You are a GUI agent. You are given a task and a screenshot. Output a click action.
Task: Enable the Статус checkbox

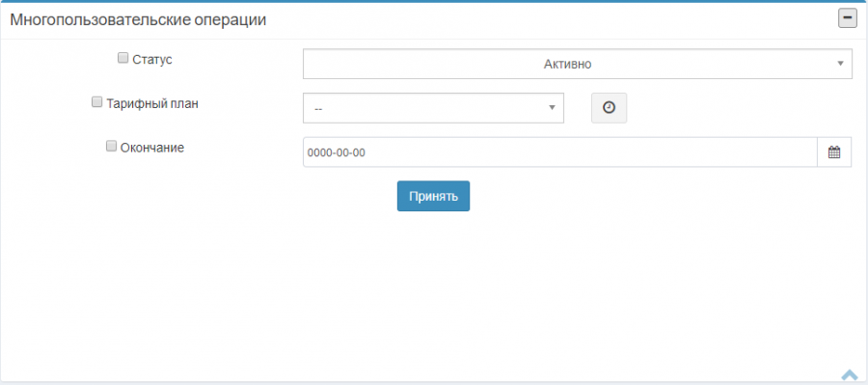(122, 58)
